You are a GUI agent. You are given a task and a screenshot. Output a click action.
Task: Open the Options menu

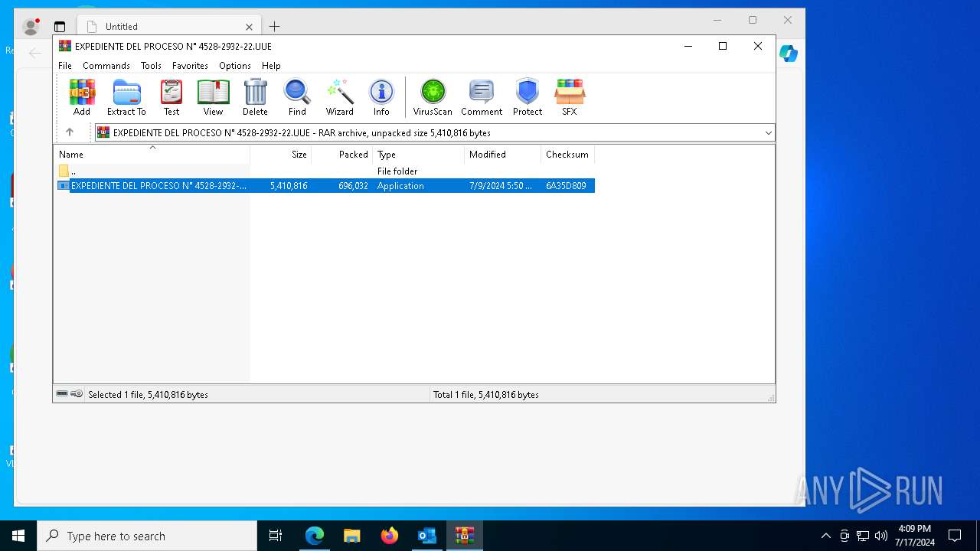(235, 66)
